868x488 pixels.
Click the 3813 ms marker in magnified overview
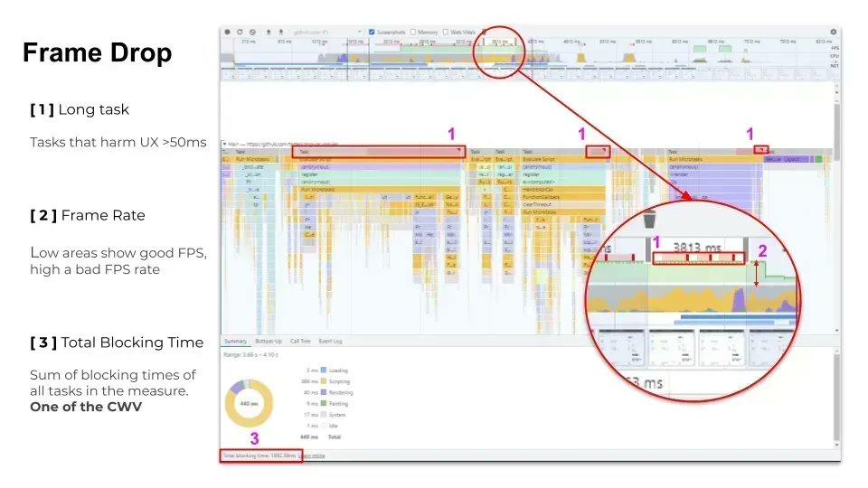(x=696, y=247)
